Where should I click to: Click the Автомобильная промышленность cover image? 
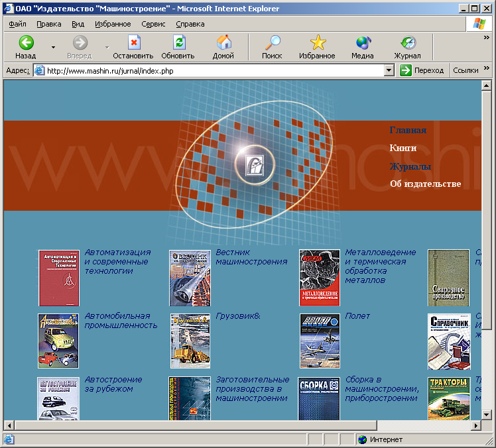[x=58, y=341]
